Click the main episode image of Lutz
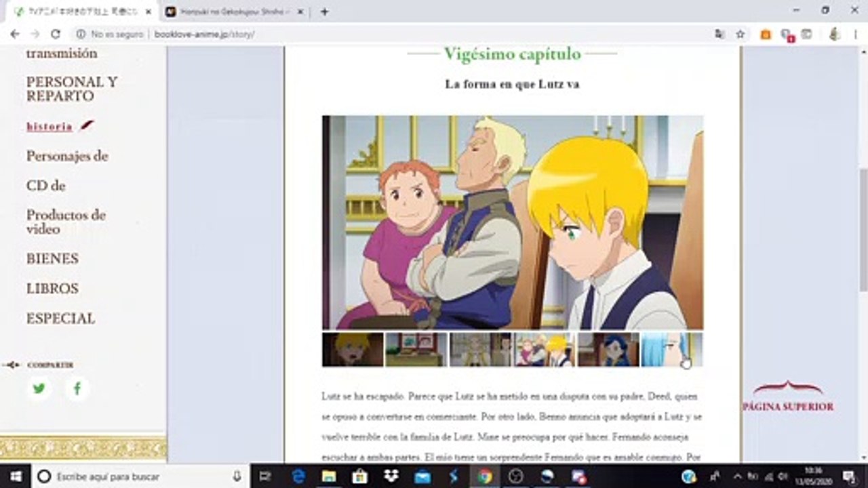 (513, 222)
